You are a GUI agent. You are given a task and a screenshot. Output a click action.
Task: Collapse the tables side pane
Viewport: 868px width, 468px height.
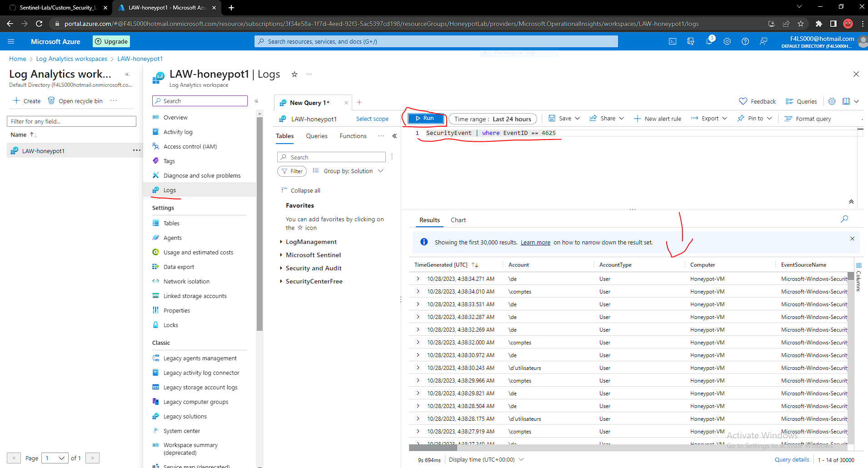coord(394,136)
